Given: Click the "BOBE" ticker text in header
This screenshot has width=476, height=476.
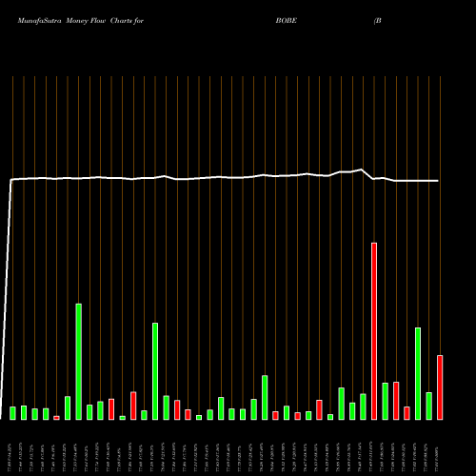Looking at the screenshot, I should pos(287,21).
